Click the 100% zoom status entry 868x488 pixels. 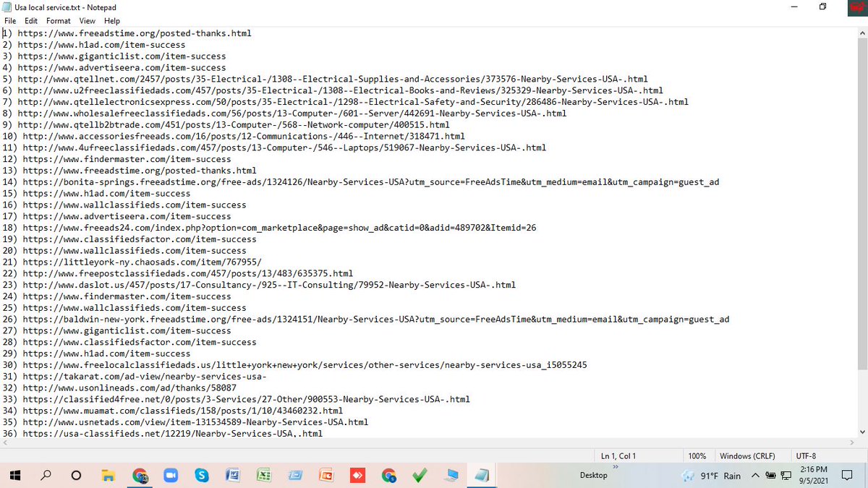point(697,457)
